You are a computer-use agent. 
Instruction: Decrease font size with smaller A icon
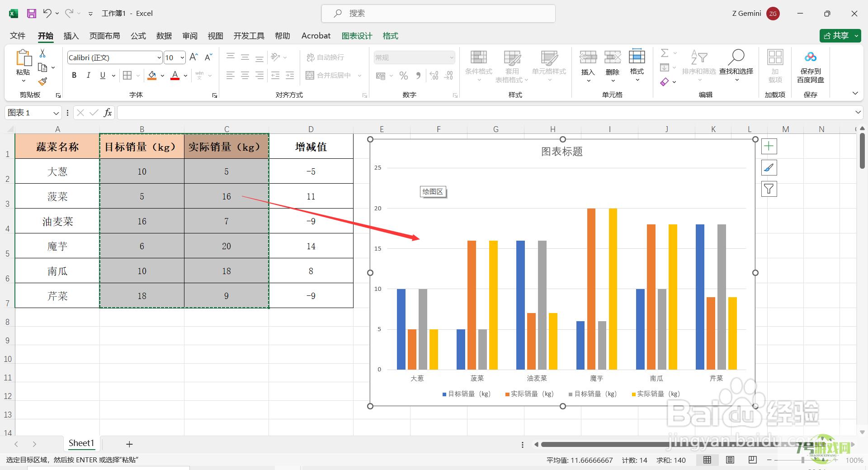tap(208, 57)
